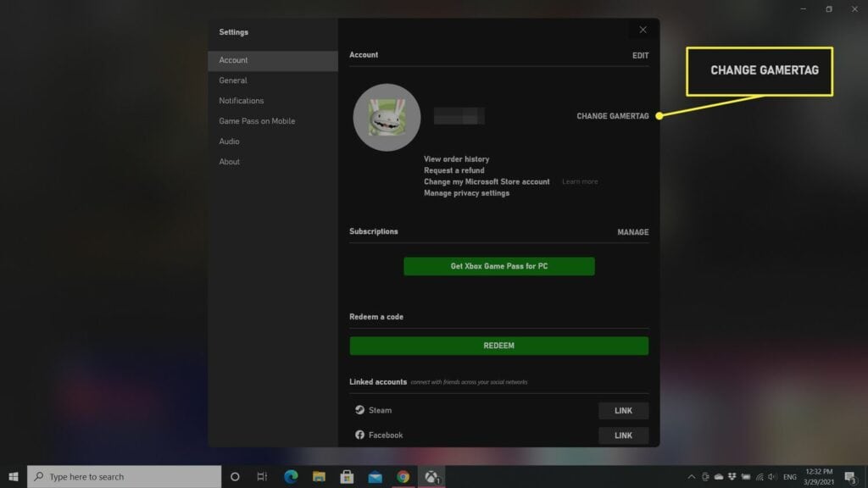Open the Xbox app from the taskbar
The height and width of the screenshot is (488, 868).
[431, 476]
